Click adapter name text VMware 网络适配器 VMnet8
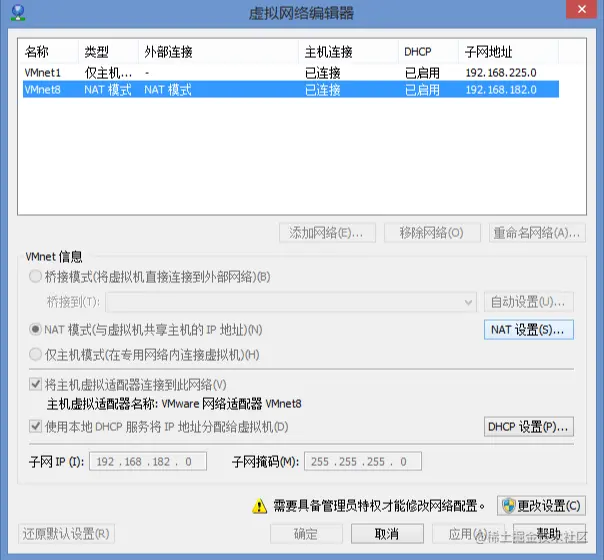Screen dimensions: 604x560 coord(231,404)
